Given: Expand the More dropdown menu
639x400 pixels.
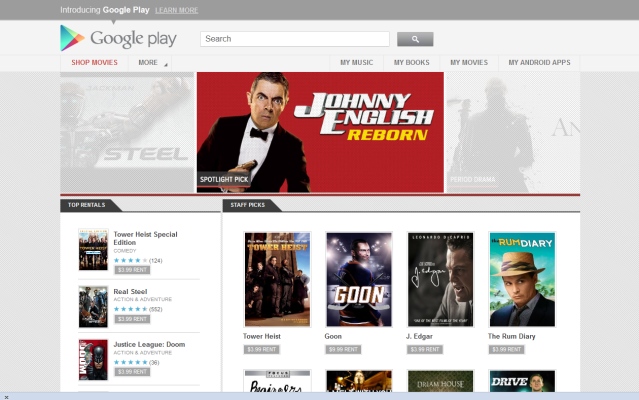Looking at the screenshot, I should [x=152, y=63].
